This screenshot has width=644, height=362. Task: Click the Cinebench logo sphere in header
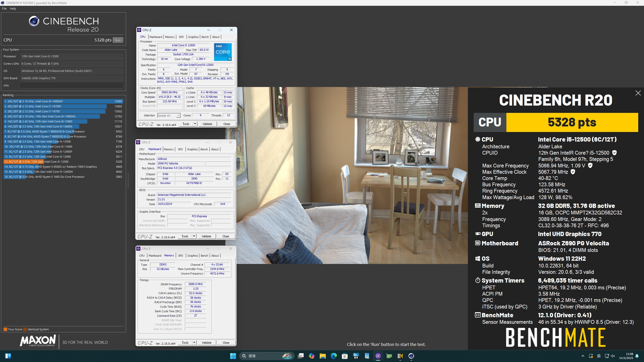click(34, 21)
